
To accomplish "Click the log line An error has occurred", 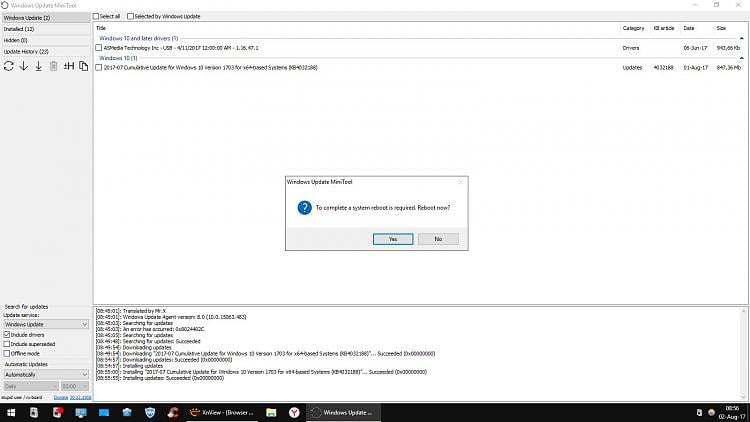I will (150, 329).
